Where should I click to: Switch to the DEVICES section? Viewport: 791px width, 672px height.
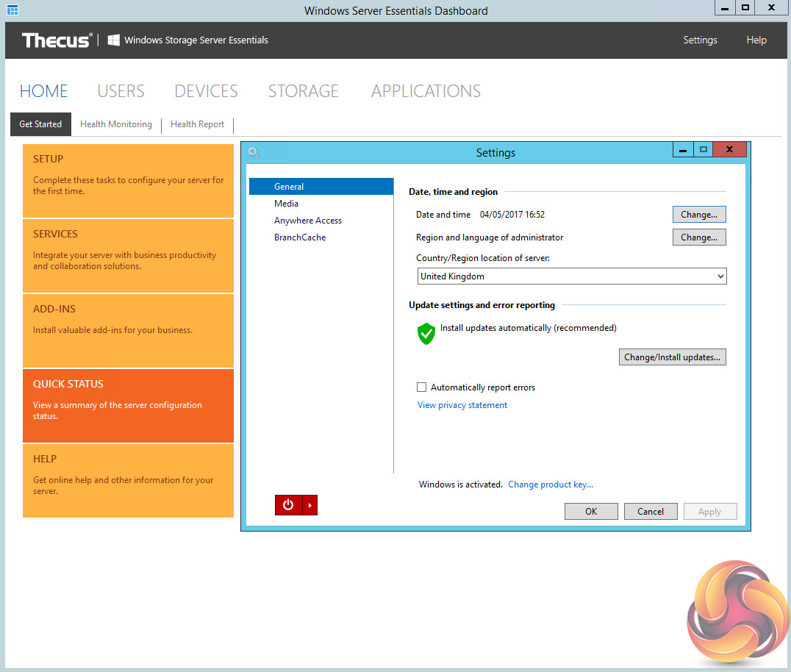click(206, 91)
